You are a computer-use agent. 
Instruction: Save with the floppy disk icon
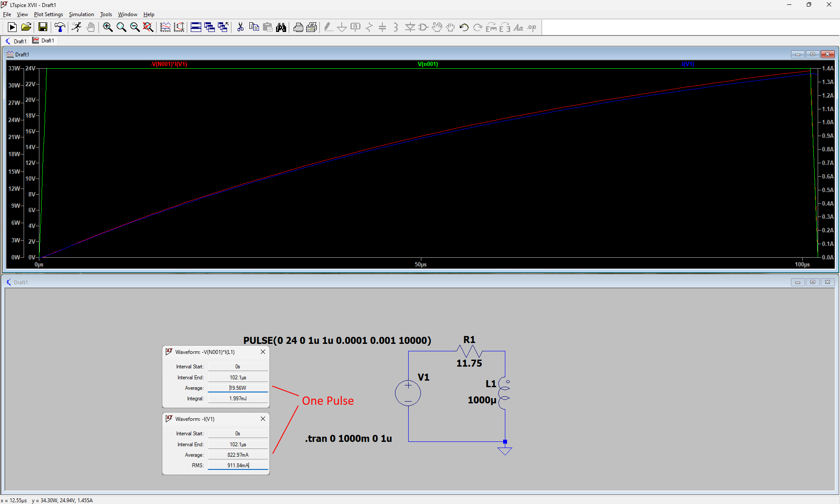tap(43, 27)
